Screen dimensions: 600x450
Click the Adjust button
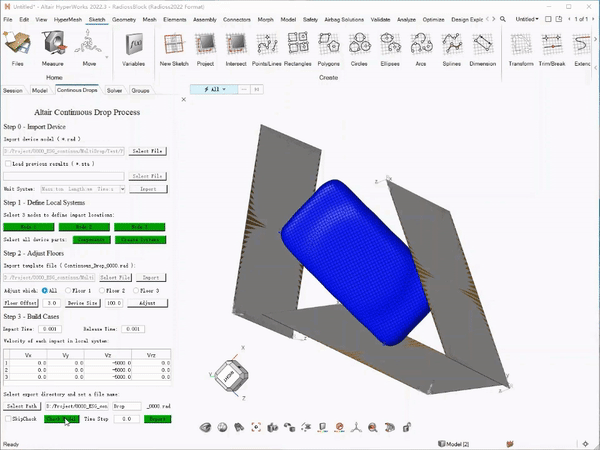147,303
